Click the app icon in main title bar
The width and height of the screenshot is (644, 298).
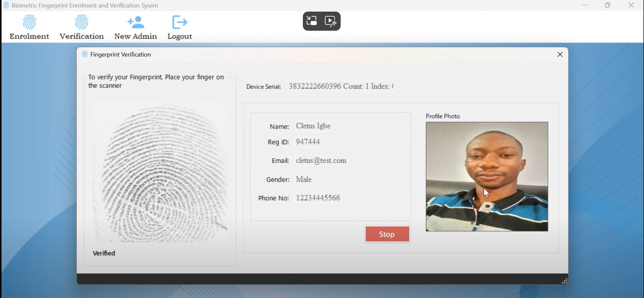[x=6, y=6]
